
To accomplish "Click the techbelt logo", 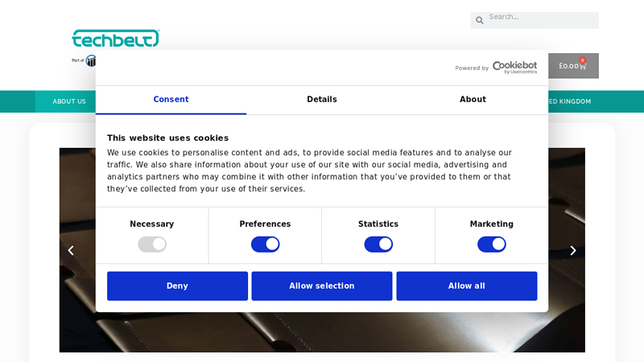I will coord(116,38).
